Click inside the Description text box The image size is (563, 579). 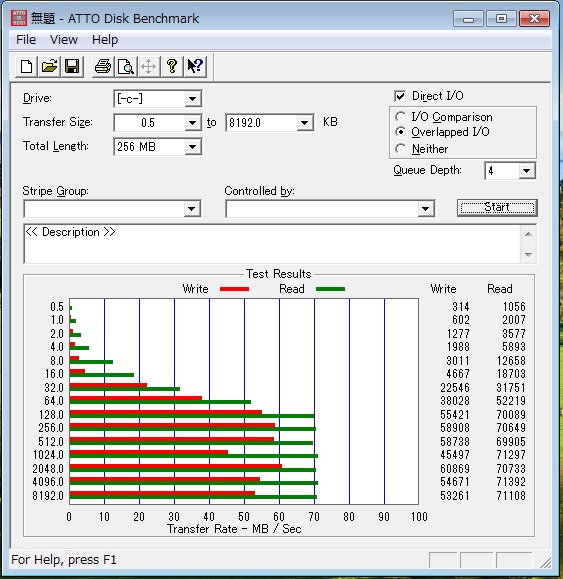[272, 244]
